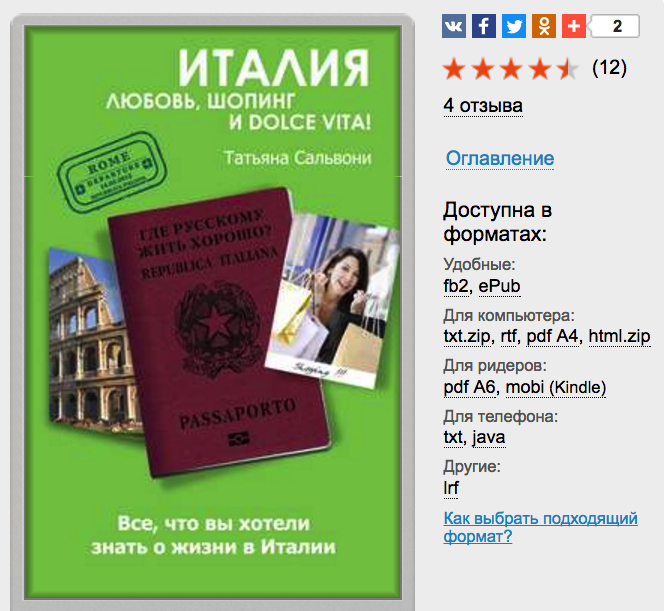Open the Оглавление table of contents

(x=500, y=158)
